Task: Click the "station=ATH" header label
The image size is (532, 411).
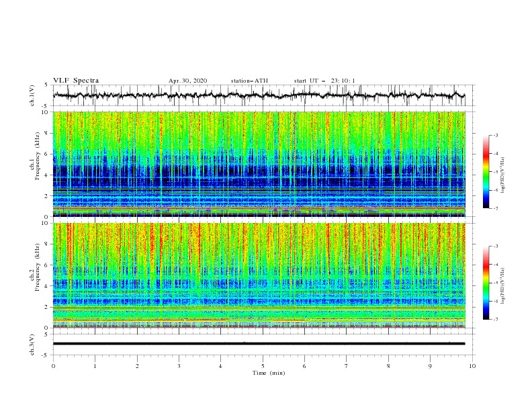Action: point(249,81)
